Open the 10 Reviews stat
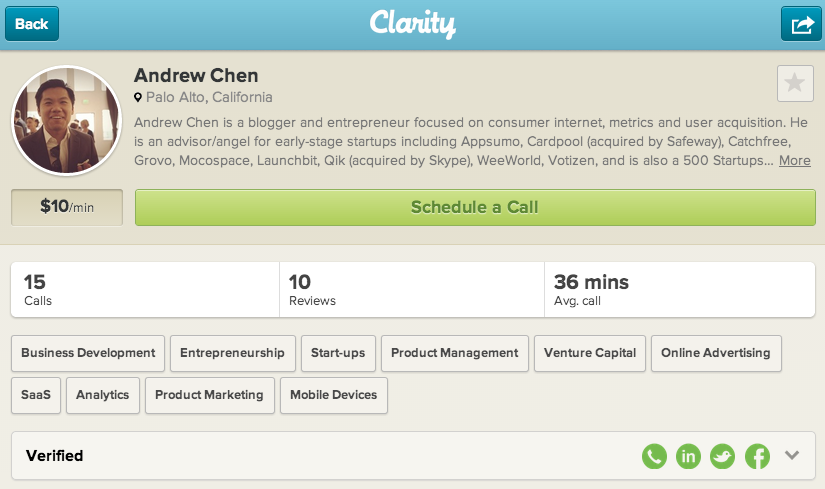 pyautogui.click(x=412, y=290)
